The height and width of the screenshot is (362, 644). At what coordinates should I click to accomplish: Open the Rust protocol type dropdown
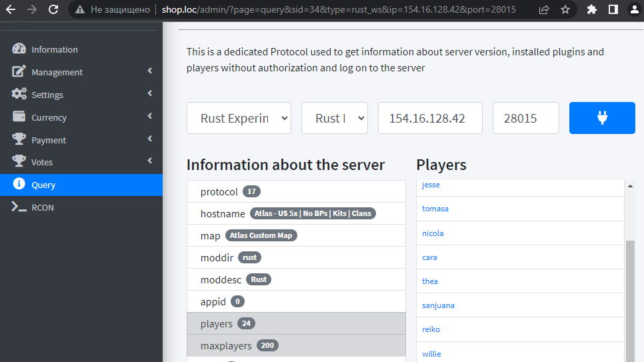coord(334,118)
